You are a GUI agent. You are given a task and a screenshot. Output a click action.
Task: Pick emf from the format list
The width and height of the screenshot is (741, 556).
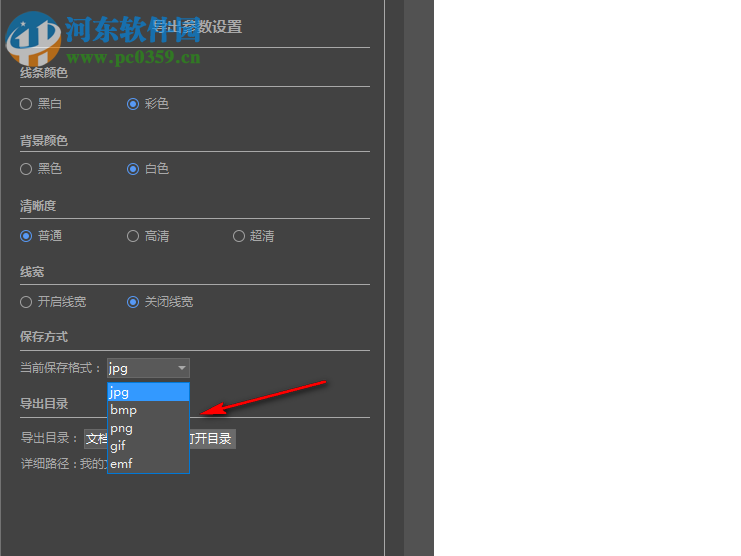pos(148,464)
